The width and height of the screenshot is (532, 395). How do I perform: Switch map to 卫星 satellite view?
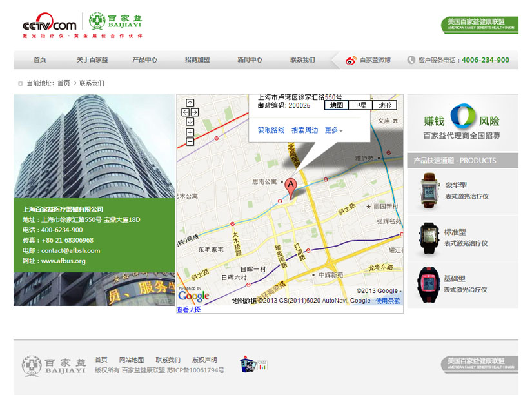pyautogui.click(x=360, y=105)
